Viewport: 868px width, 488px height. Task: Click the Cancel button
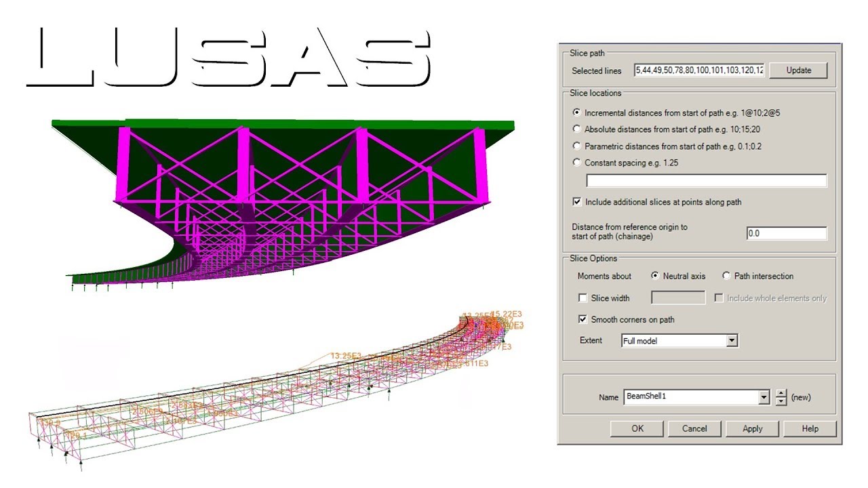(694, 428)
